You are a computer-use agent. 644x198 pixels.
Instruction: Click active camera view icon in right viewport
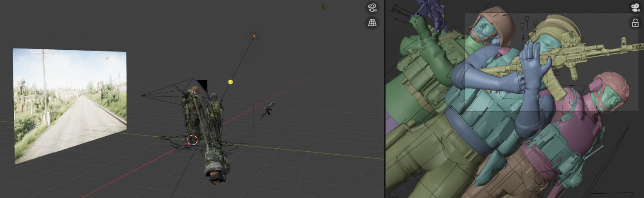coord(635,8)
